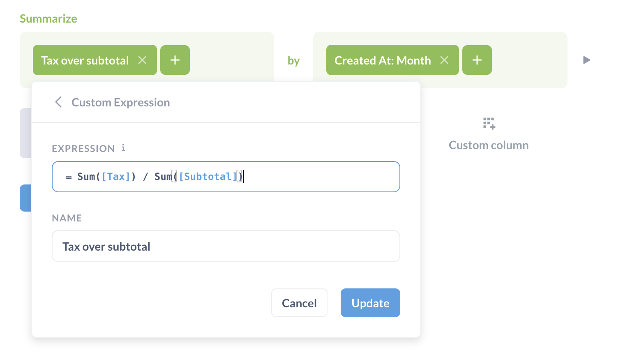
Task: Click the Custom column grid icon
Action: (489, 123)
